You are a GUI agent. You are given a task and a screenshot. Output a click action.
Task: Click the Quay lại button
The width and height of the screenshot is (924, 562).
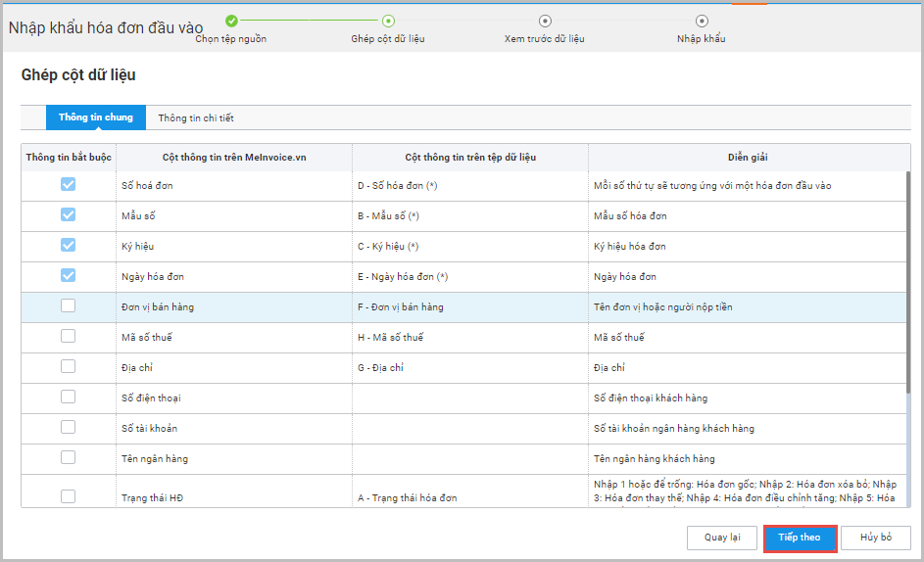(722, 538)
